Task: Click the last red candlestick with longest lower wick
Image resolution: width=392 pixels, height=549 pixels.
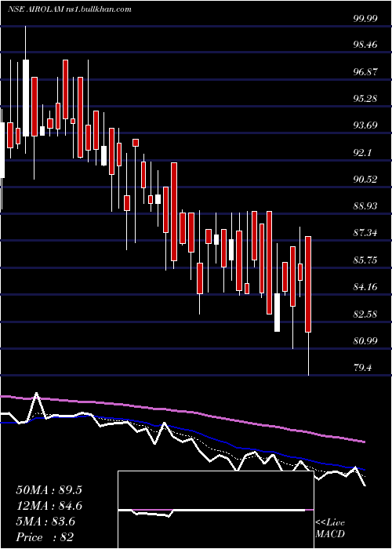Action: click(x=308, y=306)
